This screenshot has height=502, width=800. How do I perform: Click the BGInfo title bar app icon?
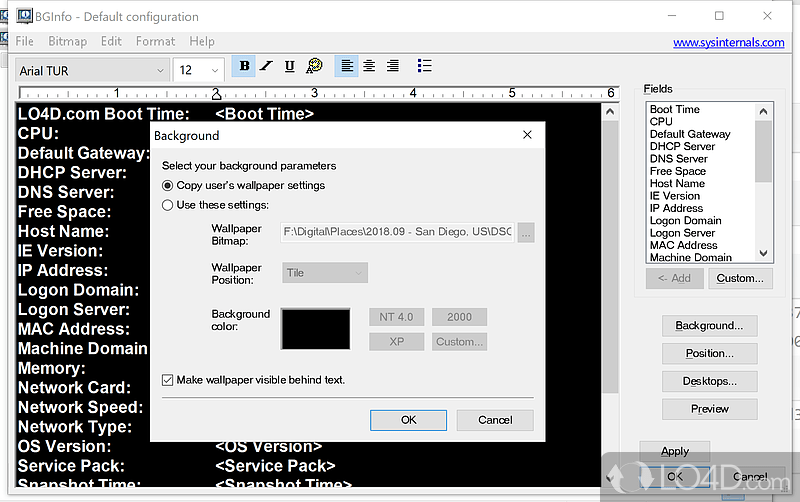[24, 16]
